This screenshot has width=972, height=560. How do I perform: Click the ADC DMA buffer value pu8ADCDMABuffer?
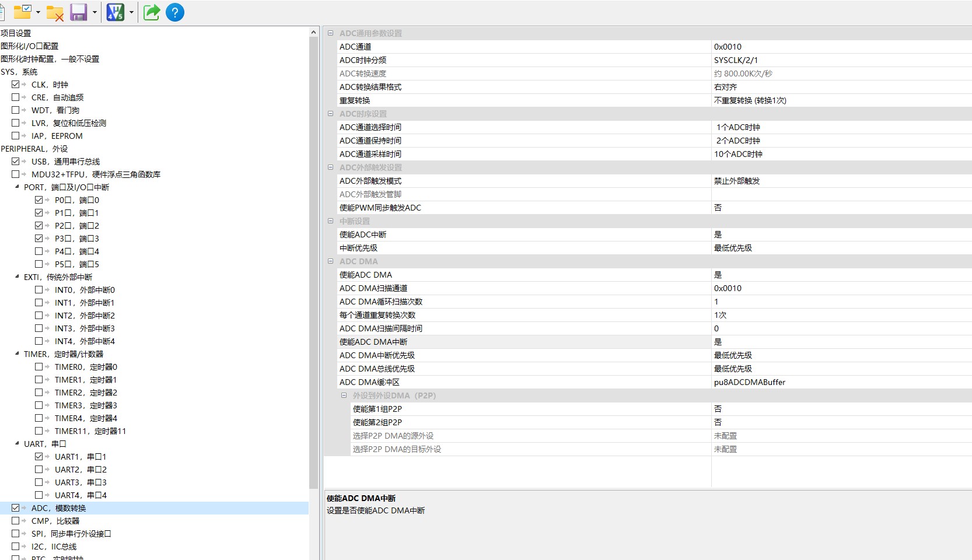click(749, 382)
